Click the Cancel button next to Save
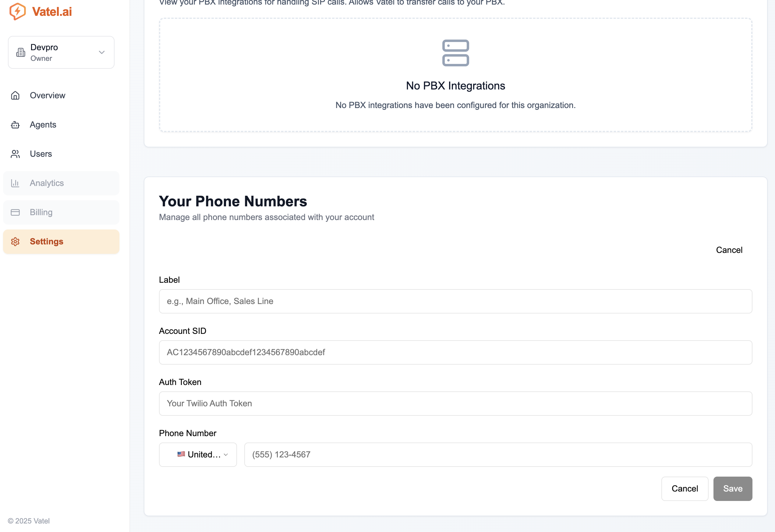Image resolution: width=775 pixels, height=532 pixels. point(685,488)
